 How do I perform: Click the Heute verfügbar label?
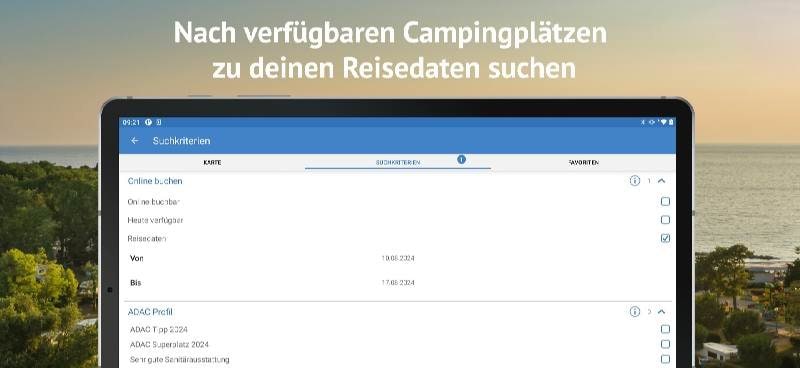click(155, 220)
